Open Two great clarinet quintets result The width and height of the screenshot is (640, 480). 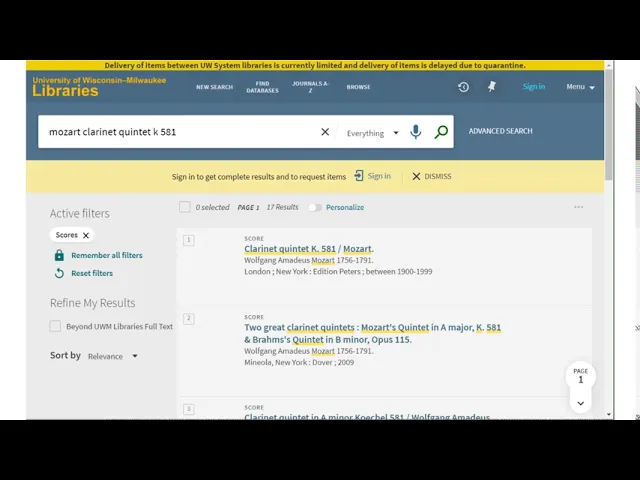click(x=372, y=333)
